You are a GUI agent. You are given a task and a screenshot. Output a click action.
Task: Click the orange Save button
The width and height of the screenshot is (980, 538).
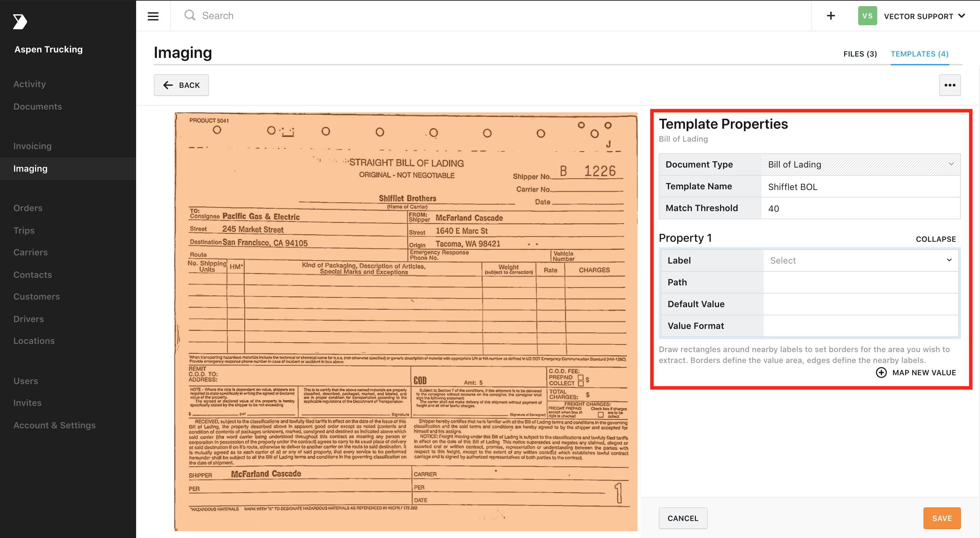942,518
